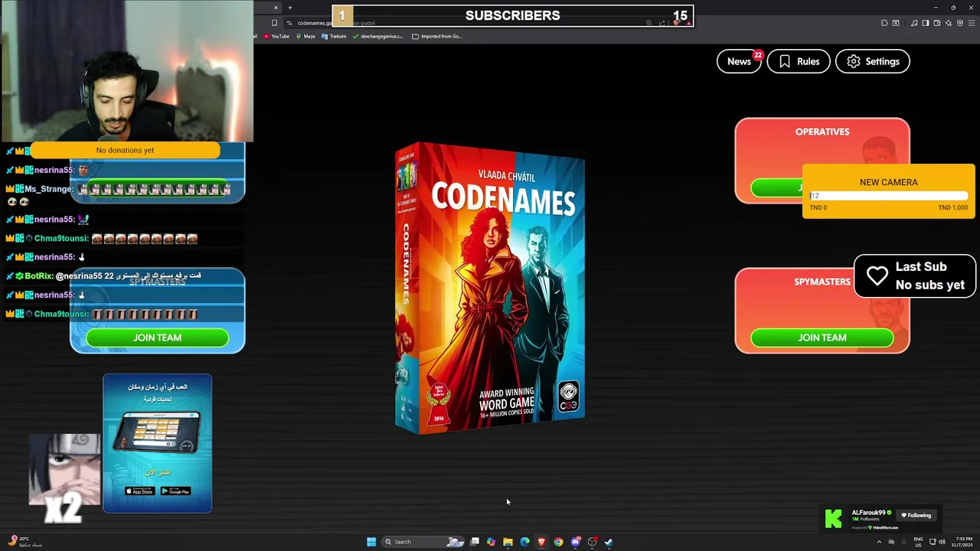Open Google Chrome from the taskbar
980x551 pixels.
[558, 542]
